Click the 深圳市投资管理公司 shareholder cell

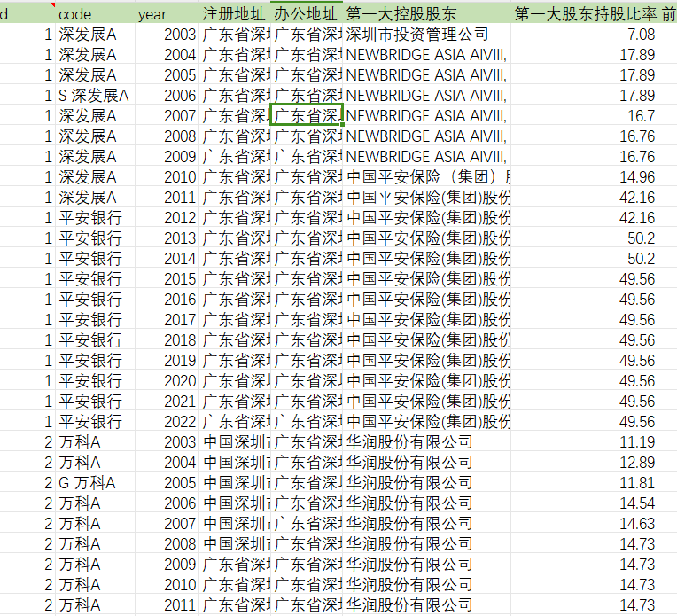pyautogui.click(x=426, y=35)
